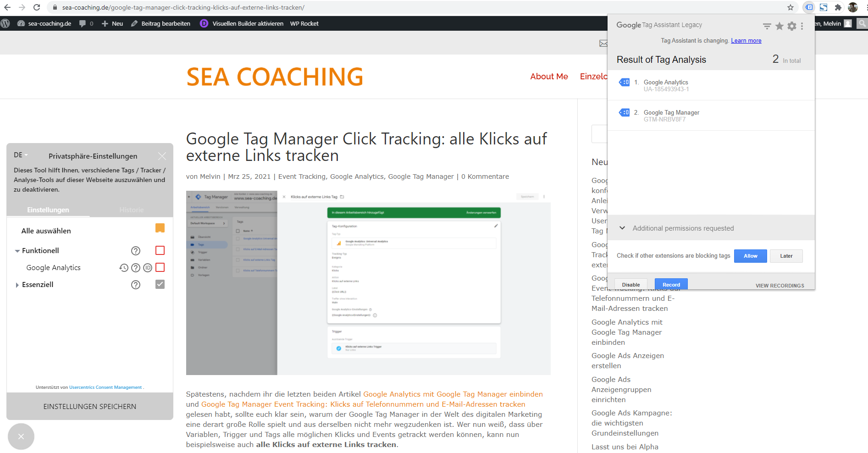Viewport: 868px width, 453px height.
Task: Open the 0 Kommentare link
Action: point(485,177)
